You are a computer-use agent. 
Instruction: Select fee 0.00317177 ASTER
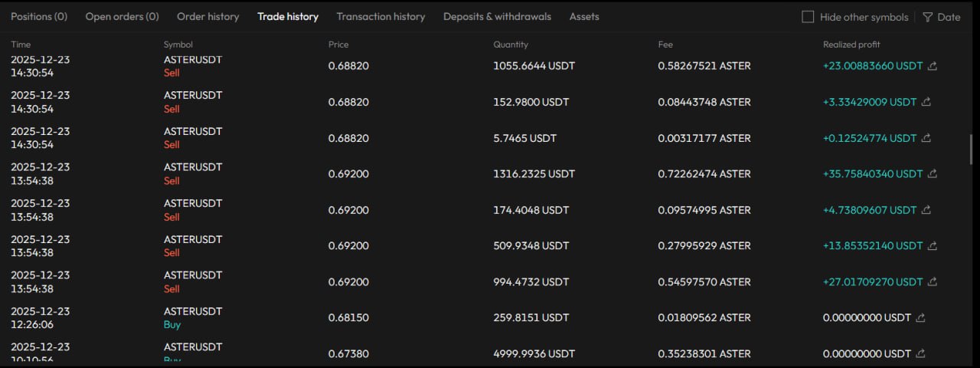click(x=704, y=138)
